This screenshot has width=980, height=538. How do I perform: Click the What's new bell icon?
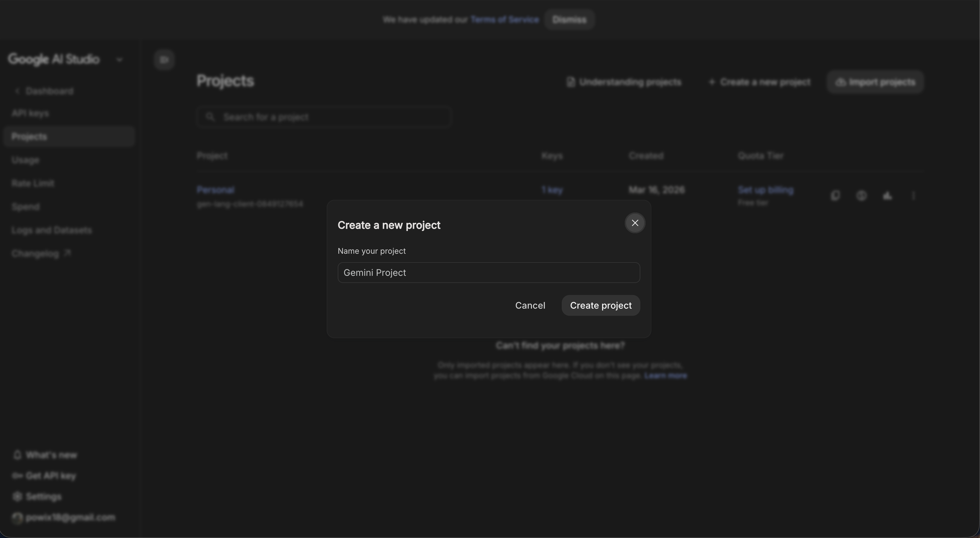[18, 455]
